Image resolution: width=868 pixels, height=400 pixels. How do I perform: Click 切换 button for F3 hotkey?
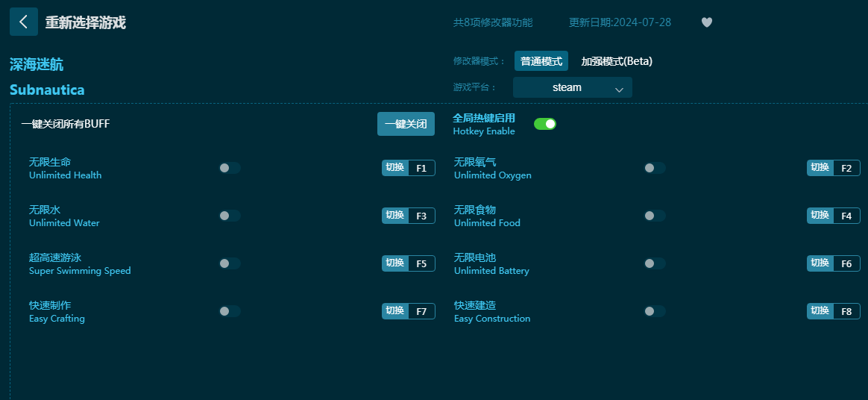point(394,216)
